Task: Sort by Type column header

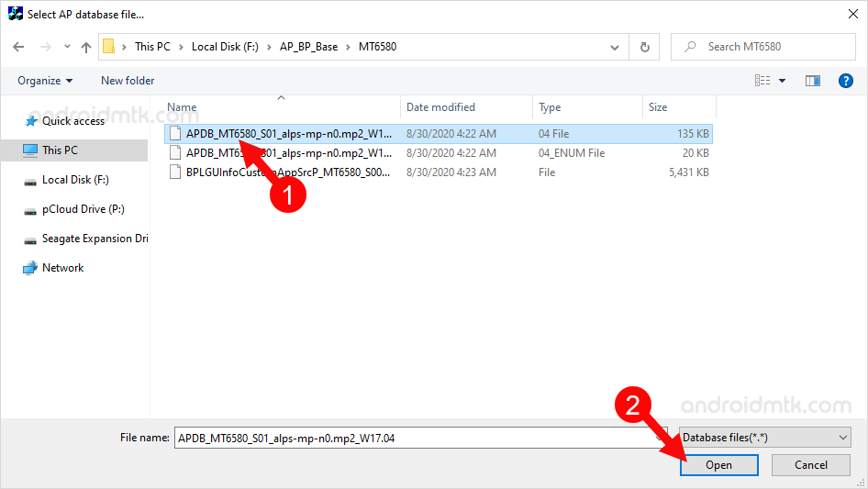Action: 587,106
